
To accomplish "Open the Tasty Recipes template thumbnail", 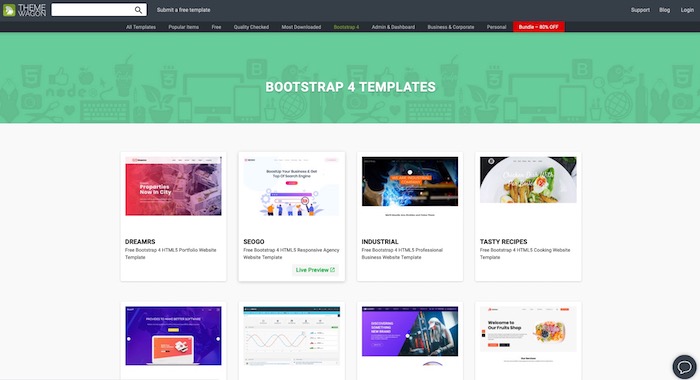I will pyautogui.click(x=528, y=180).
